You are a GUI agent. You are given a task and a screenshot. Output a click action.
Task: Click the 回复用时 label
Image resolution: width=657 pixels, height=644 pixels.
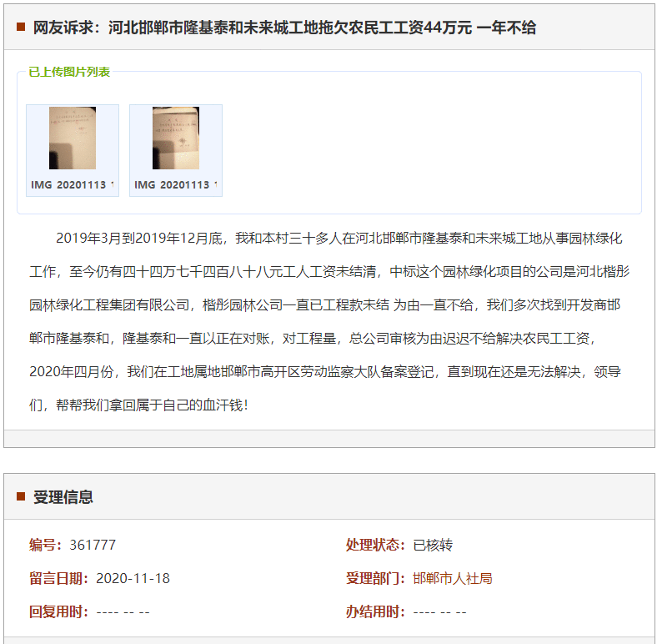(x=58, y=612)
